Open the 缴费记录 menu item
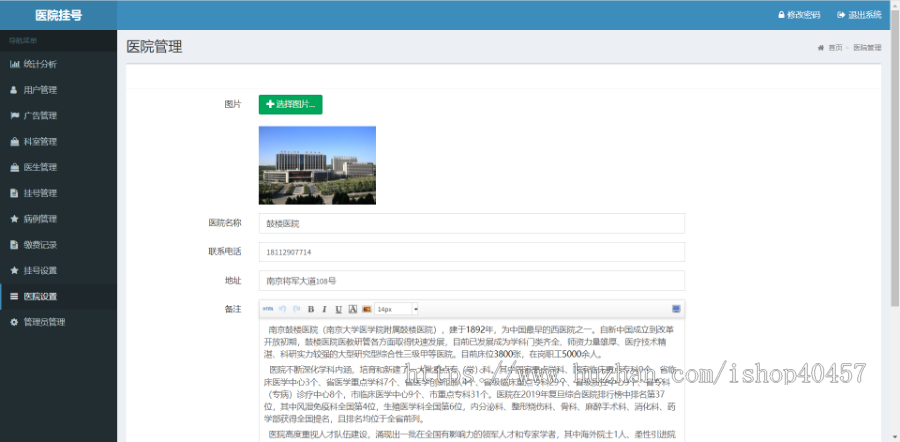900x442 pixels. (59, 245)
